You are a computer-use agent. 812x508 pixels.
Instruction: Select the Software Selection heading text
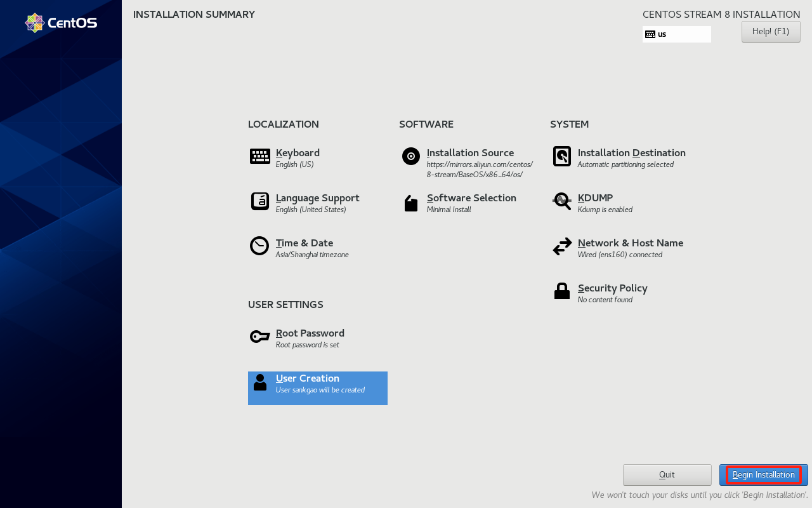471,198
